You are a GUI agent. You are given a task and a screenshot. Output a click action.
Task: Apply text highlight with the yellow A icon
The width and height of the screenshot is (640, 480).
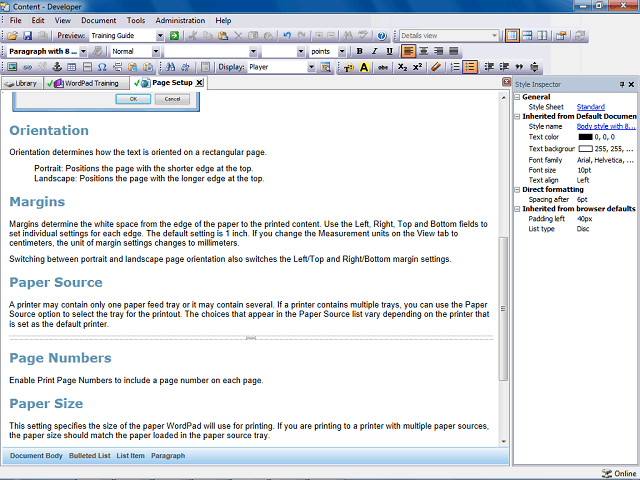click(364, 67)
